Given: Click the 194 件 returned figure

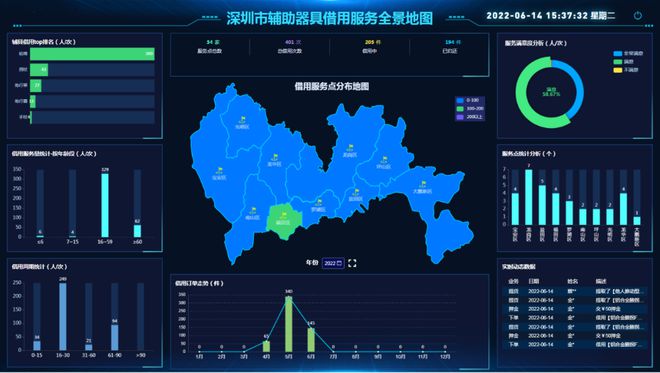Looking at the screenshot, I should (x=453, y=42).
